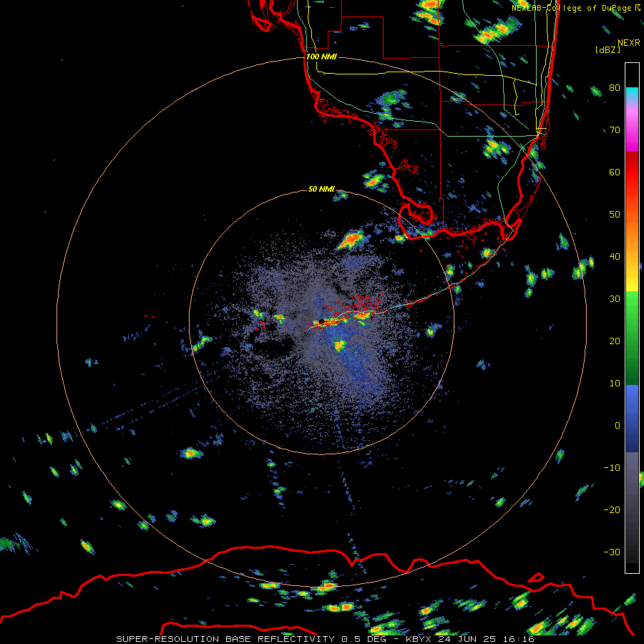This screenshot has height=644, width=644.
Task: Click the 30 value on the dBZ scale
Action: [615, 299]
